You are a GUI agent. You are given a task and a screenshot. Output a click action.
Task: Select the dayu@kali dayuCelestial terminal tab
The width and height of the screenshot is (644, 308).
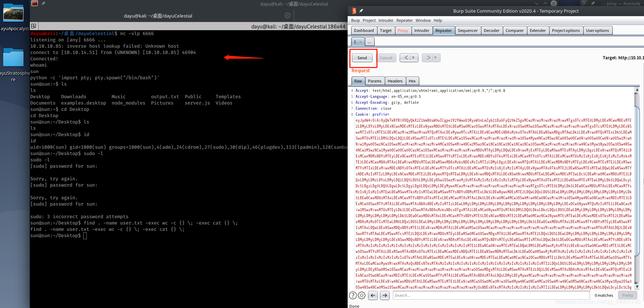click(x=158, y=16)
